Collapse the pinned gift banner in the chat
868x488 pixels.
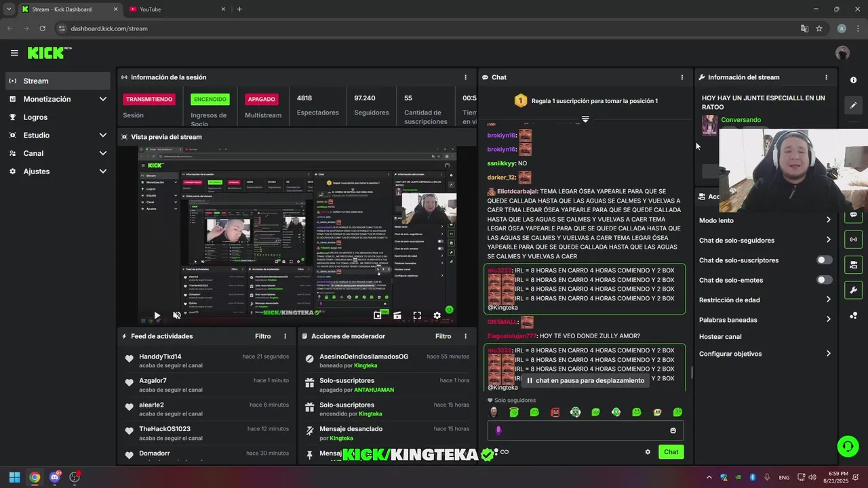pos(585,119)
